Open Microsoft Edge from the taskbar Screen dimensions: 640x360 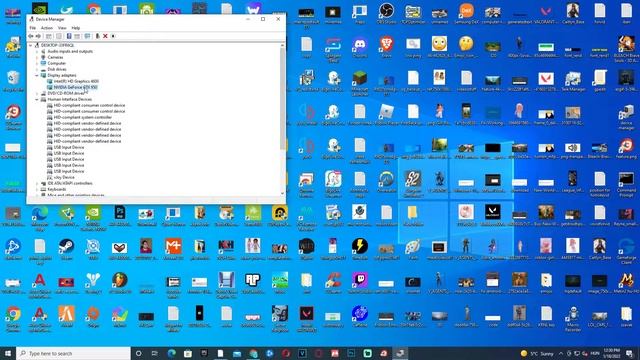click(171, 353)
